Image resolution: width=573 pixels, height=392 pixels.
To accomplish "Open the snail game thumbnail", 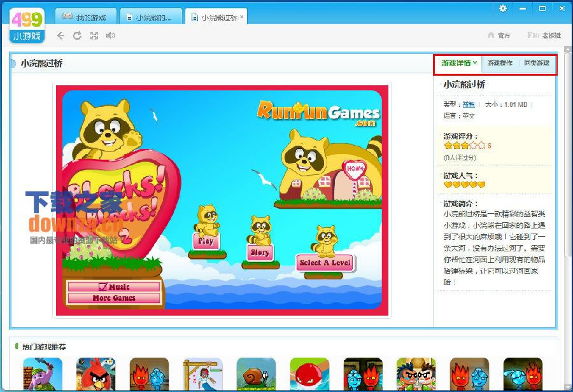I will pyautogui.click(x=256, y=375).
